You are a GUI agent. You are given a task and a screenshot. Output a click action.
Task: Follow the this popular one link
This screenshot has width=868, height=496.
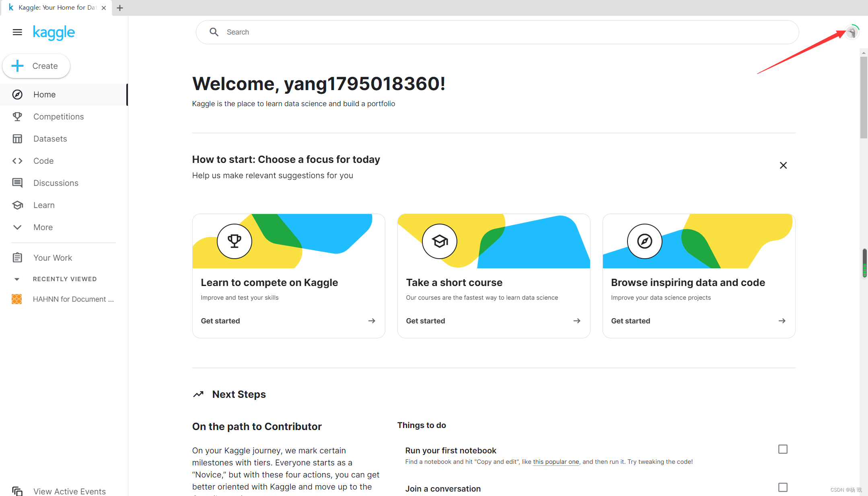coord(556,462)
